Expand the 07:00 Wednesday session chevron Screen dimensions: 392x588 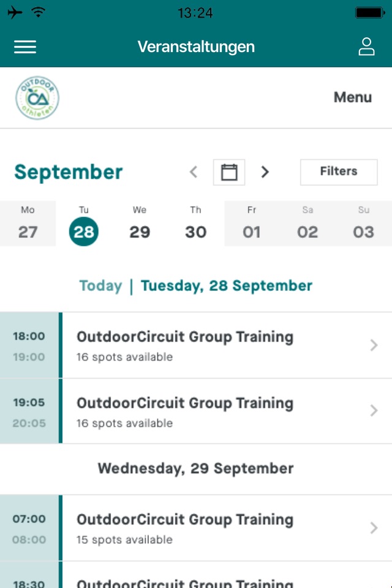pos(374,528)
